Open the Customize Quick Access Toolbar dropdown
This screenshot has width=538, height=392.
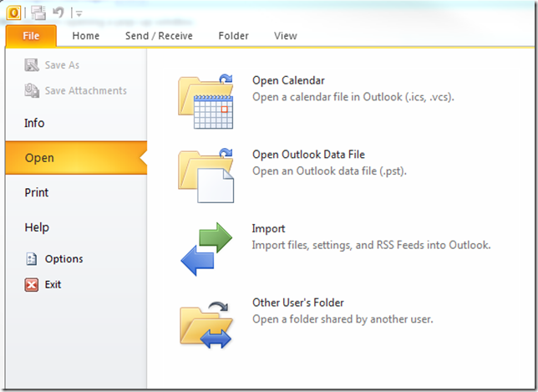tap(79, 13)
